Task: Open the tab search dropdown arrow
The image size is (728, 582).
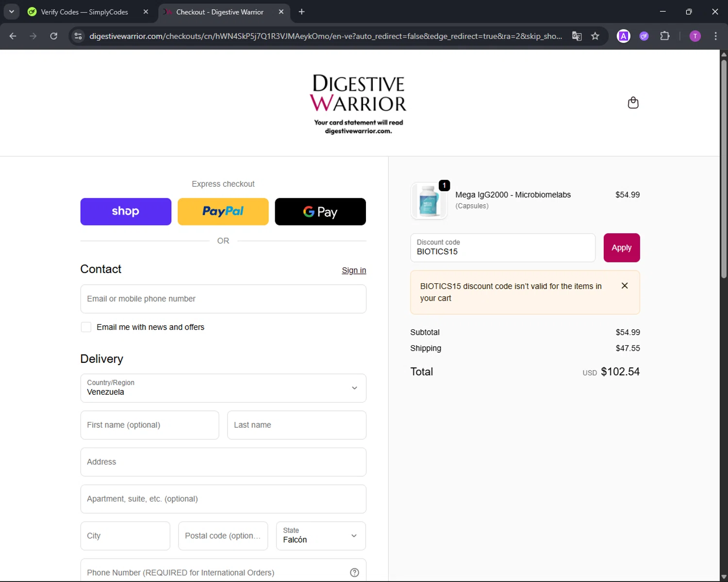Action: click(x=12, y=12)
